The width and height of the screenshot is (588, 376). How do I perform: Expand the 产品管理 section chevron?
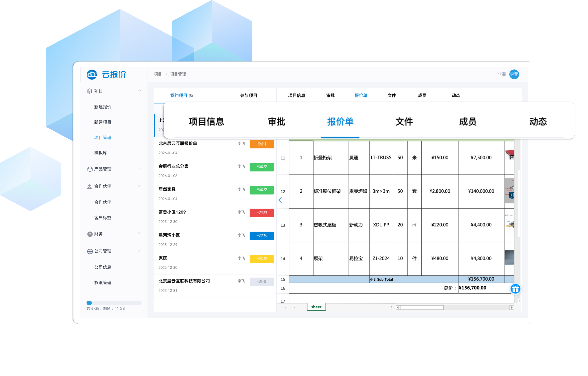[x=140, y=169]
